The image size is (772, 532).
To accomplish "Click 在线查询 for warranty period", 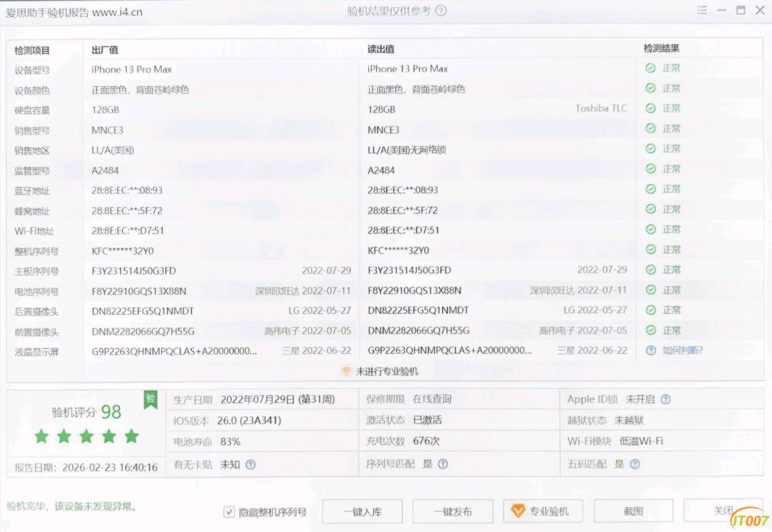I will (x=432, y=399).
